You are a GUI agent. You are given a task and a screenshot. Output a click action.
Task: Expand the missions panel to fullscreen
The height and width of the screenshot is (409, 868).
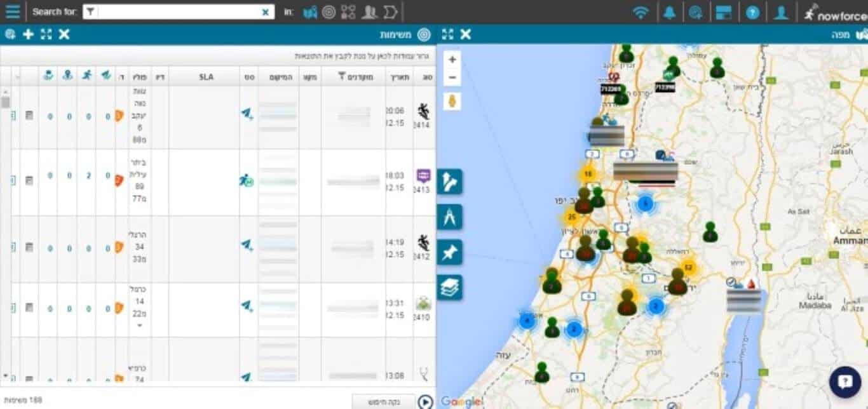pyautogui.click(x=46, y=34)
